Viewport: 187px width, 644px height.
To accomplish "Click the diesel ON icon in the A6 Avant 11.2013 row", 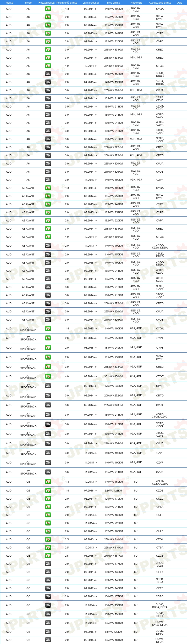I will (48, 245).
